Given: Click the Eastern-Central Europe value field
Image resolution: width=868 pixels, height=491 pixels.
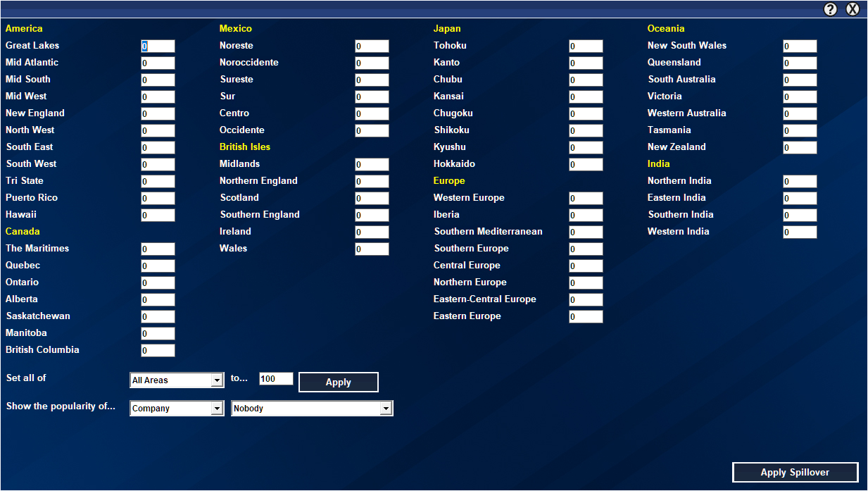Looking at the screenshot, I should 586,300.
